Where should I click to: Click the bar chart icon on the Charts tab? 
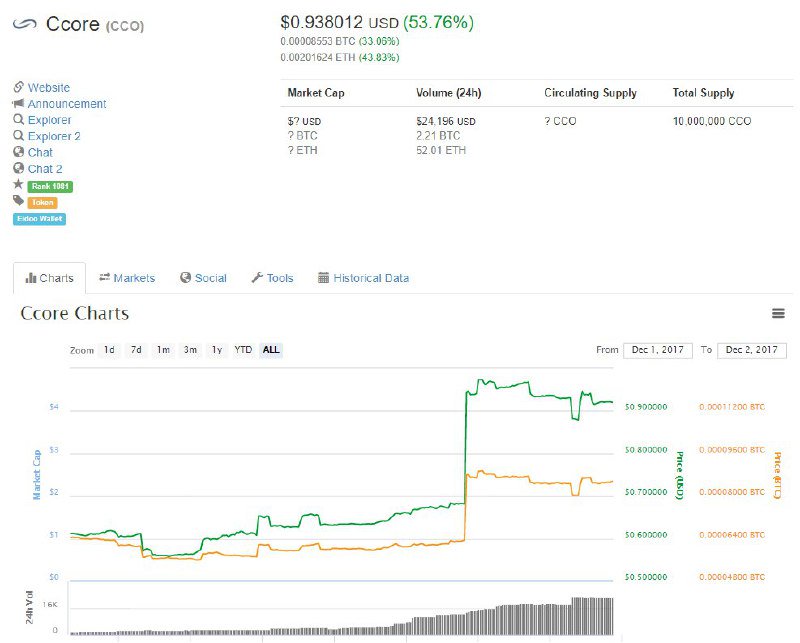coord(31,278)
